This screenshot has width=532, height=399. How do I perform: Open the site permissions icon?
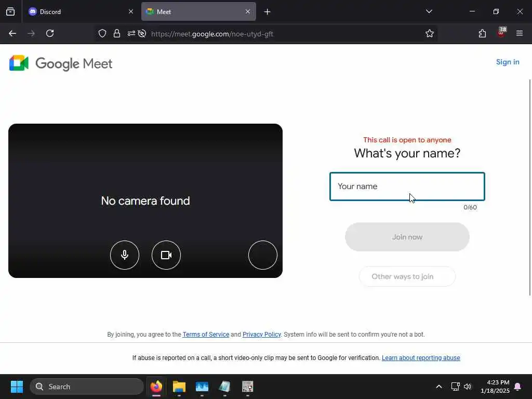coord(131,34)
